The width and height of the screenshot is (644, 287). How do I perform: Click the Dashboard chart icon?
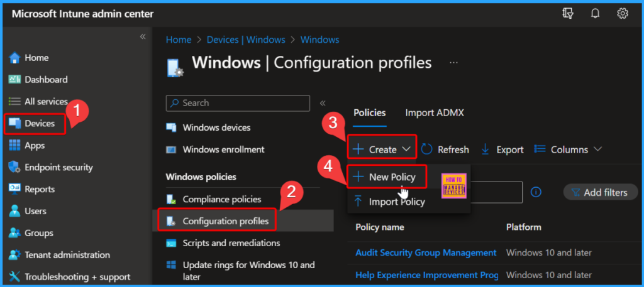[x=14, y=79]
